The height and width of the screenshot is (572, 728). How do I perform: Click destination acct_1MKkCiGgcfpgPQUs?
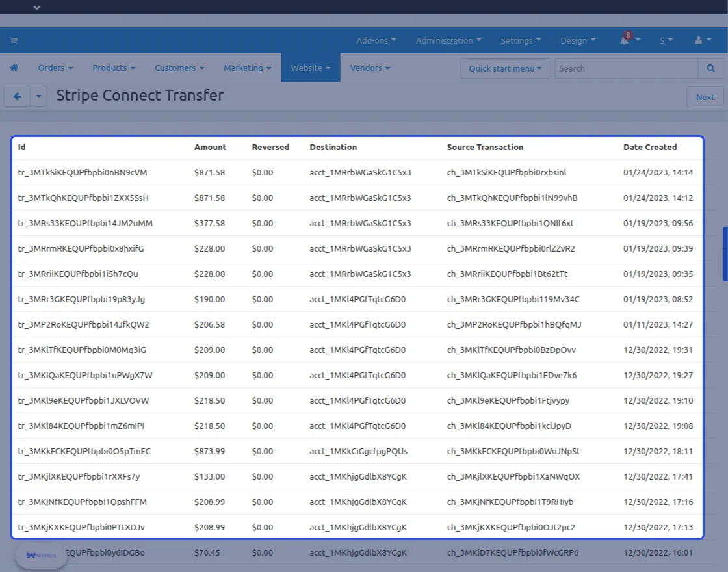click(x=358, y=451)
